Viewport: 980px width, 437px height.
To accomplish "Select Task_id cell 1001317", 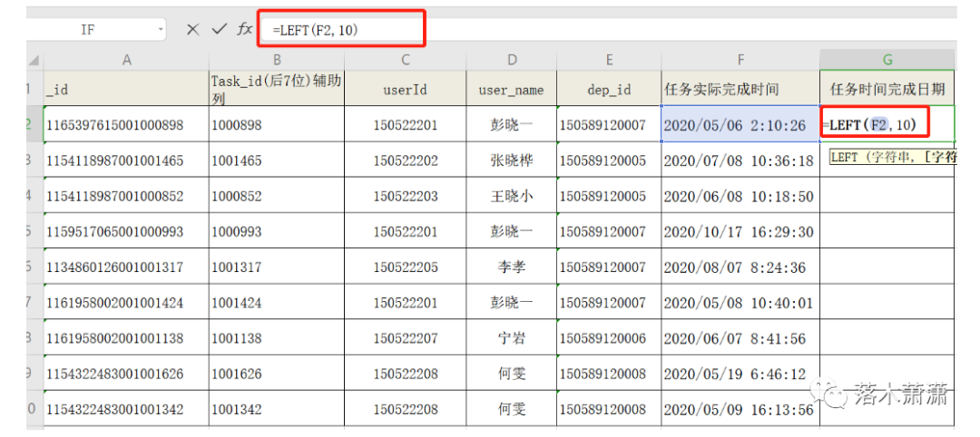I will (x=277, y=267).
